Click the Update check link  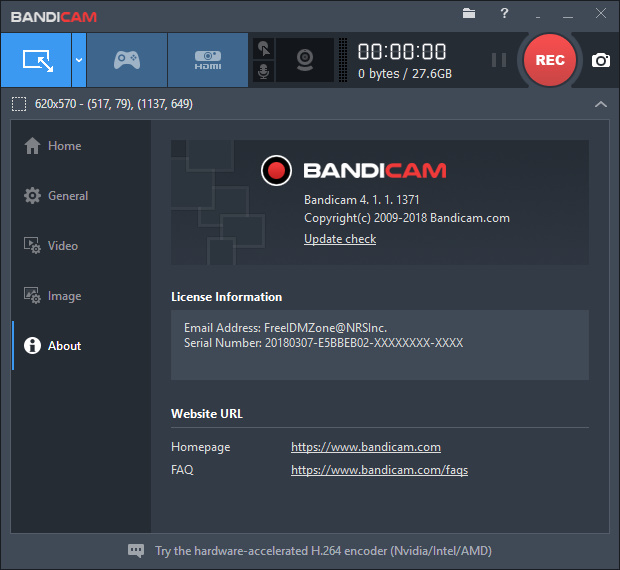click(340, 239)
